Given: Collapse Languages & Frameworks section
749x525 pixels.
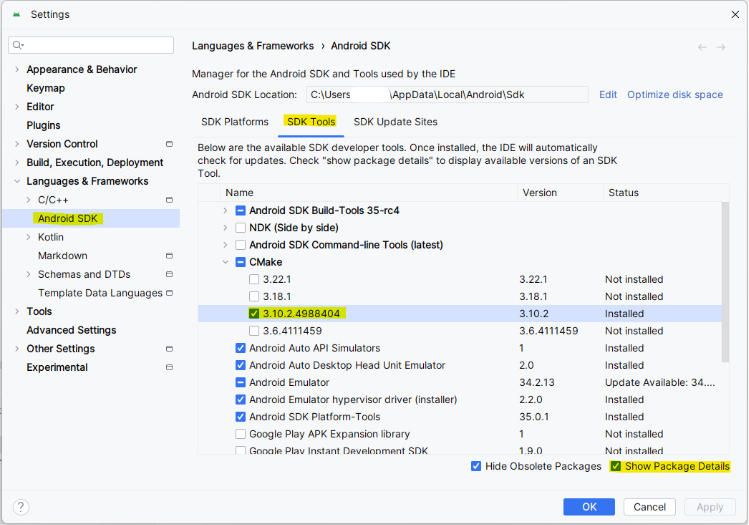Looking at the screenshot, I should tap(17, 181).
